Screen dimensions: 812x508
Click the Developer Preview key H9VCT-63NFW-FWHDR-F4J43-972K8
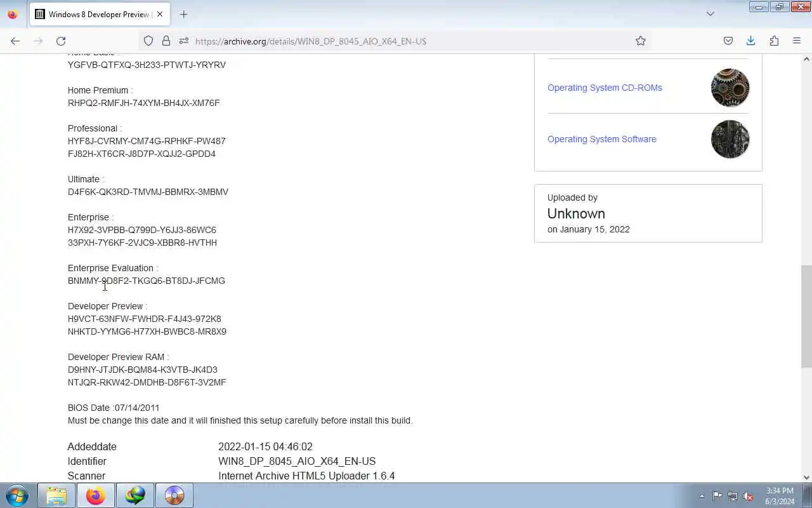[x=145, y=319]
